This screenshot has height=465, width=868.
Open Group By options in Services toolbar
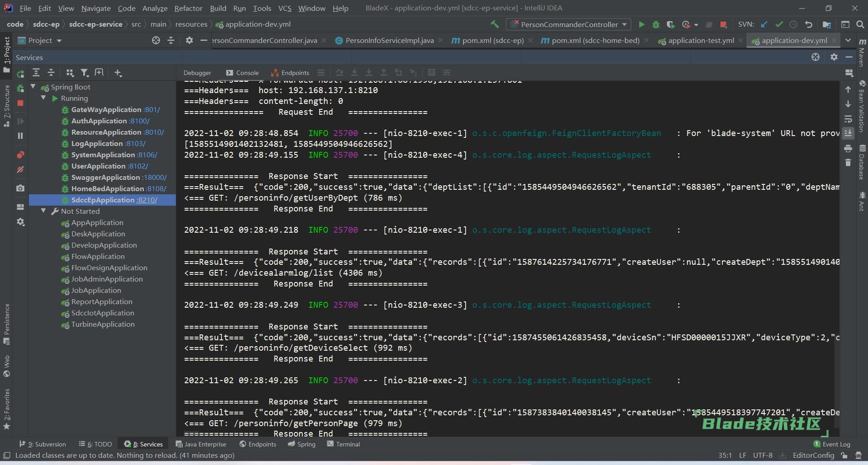(70, 73)
